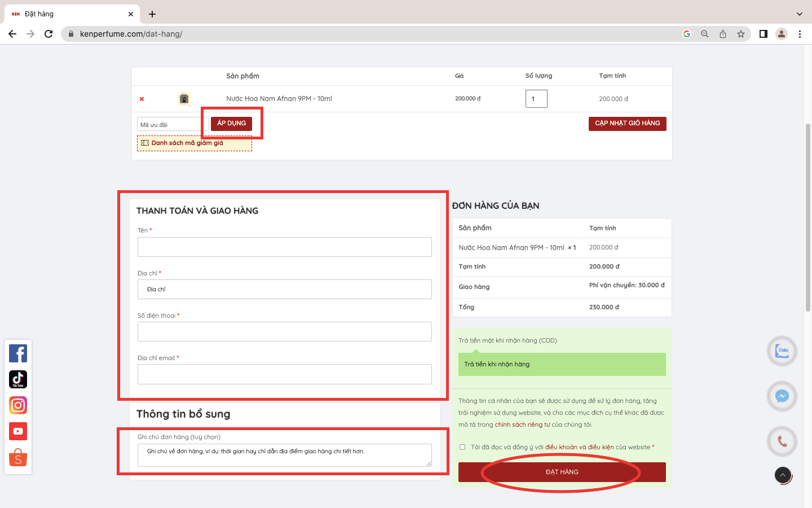Viewport: 812px width, 508px height.
Task: Open a new browser tab
Action: (152, 14)
